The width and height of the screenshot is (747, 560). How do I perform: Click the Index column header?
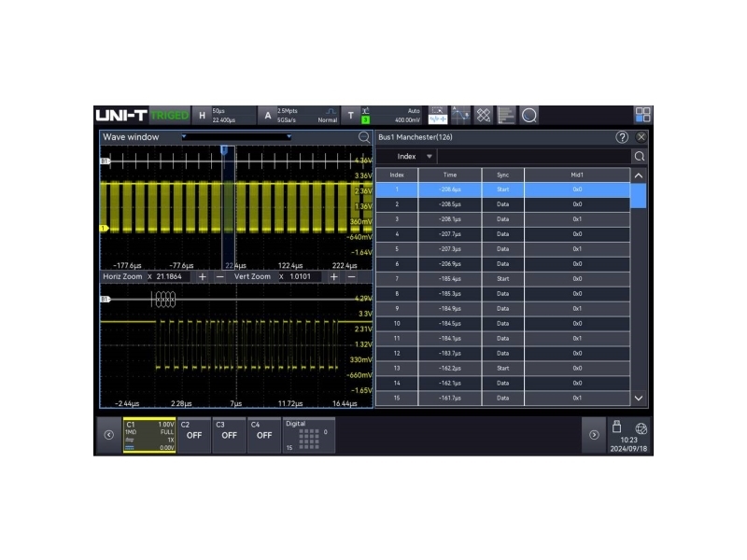click(397, 175)
